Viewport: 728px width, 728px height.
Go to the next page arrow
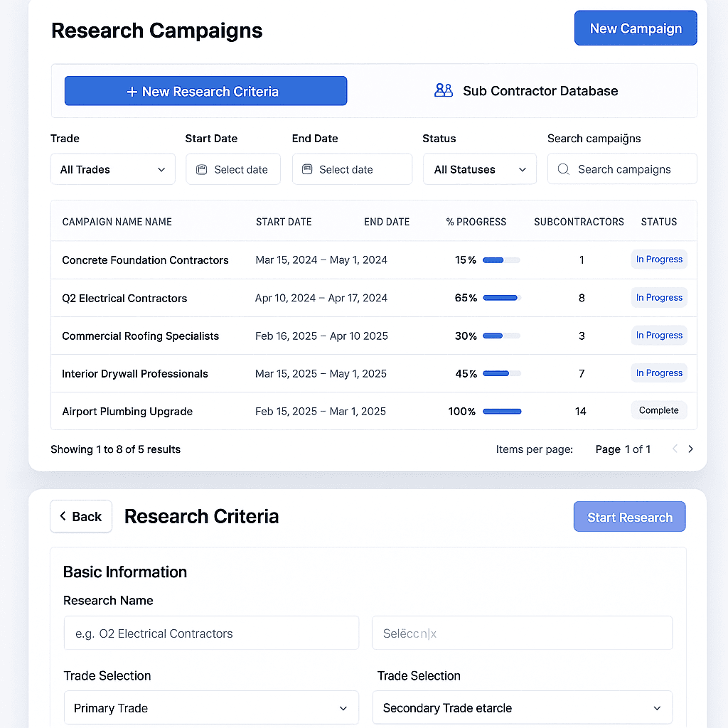[x=690, y=449]
